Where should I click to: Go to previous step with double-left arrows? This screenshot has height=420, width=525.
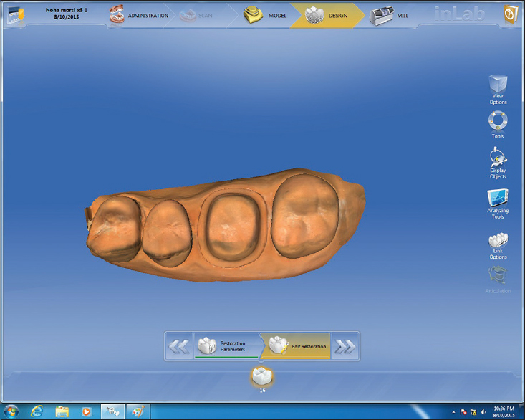click(x=179, y=347)
